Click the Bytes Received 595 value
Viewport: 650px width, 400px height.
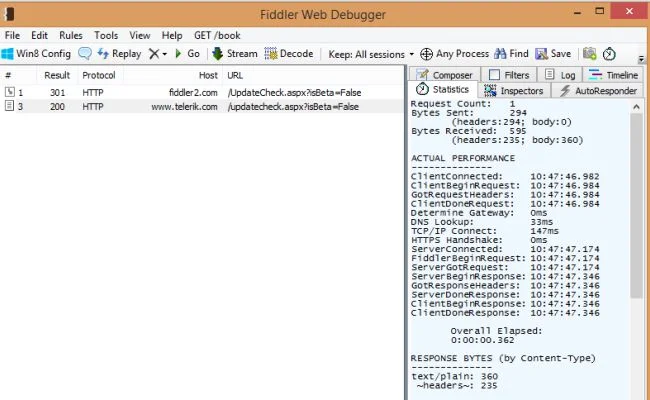pyautogui.click(x=518, y=131)
